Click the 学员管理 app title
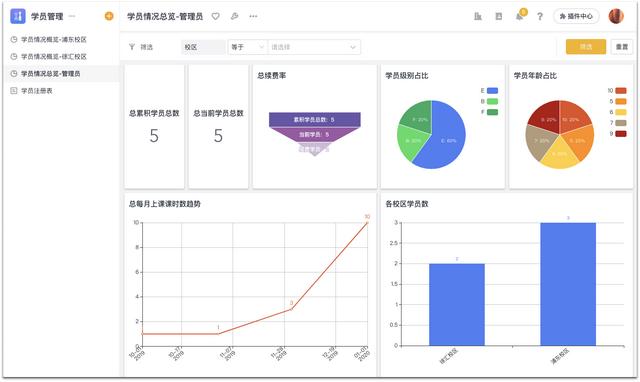The height and width of the screenshot is (382, 640). 47,16
